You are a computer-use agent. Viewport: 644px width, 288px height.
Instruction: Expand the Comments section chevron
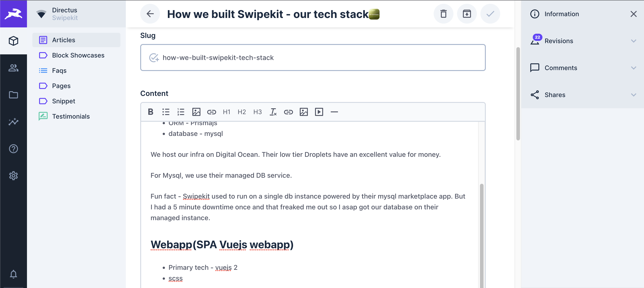click(633, 68)
